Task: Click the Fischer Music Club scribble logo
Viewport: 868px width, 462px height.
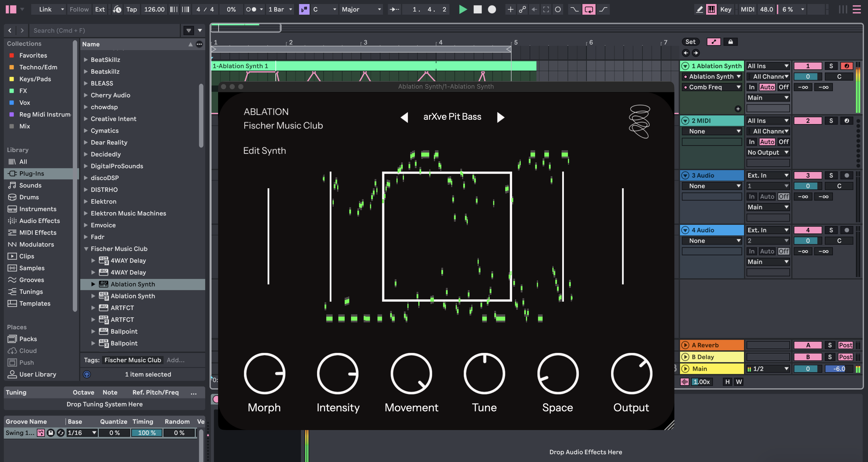Action: tap(639, 122)
